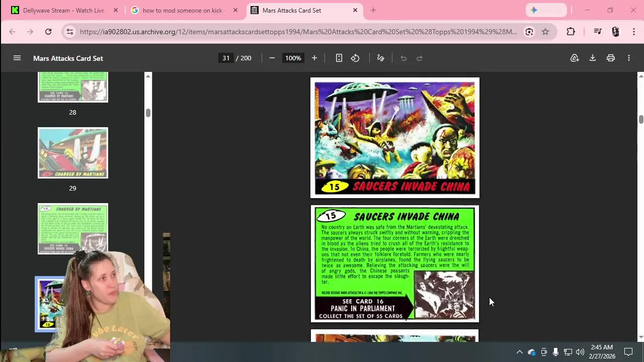
Task: Toggle the PDF sidebar menu button
Action: [x=17, y=58]
